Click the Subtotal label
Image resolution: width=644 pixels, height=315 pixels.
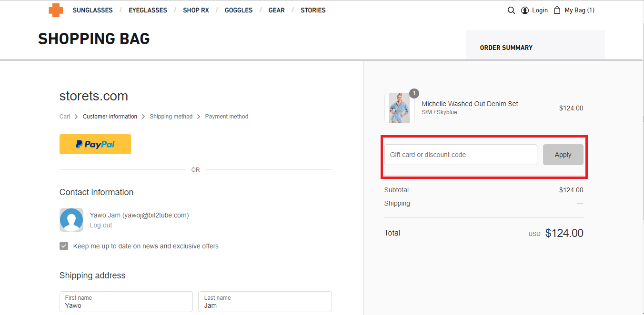[396, 190]
